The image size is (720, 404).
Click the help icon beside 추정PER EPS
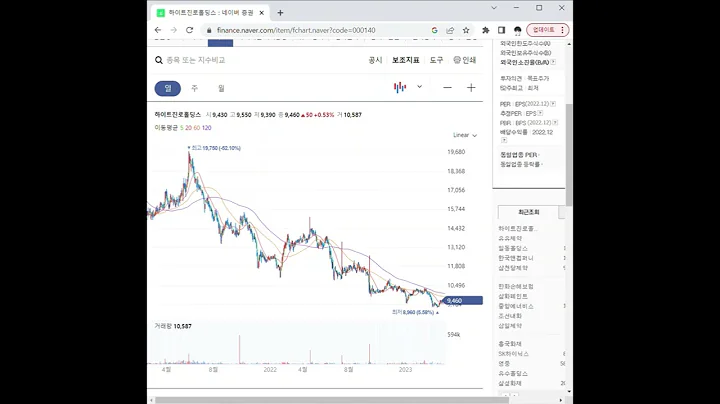(540, 113)
